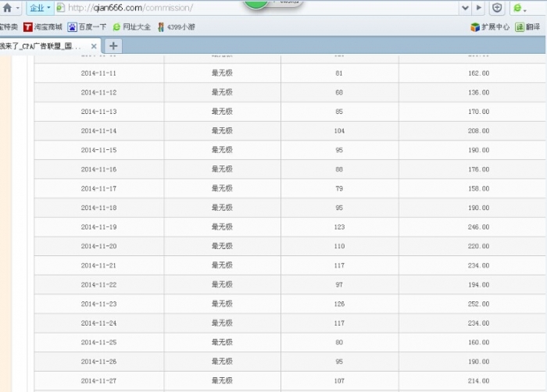Screen dimensions: 547x392
Task: Open the dropdown arrow next to Home icon
Action: coord(18,8)
